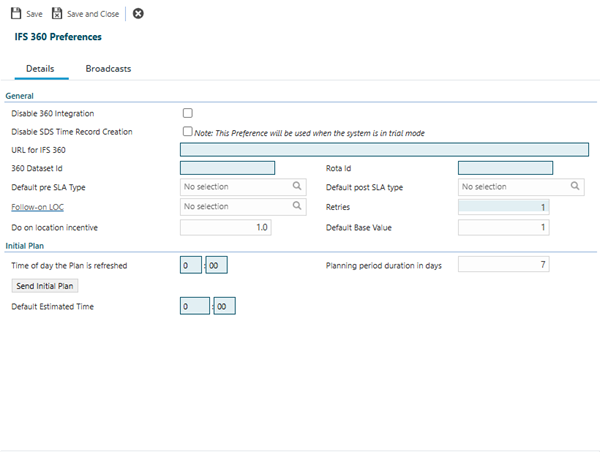Click the 360 Dataset Id label

(37, 168)
